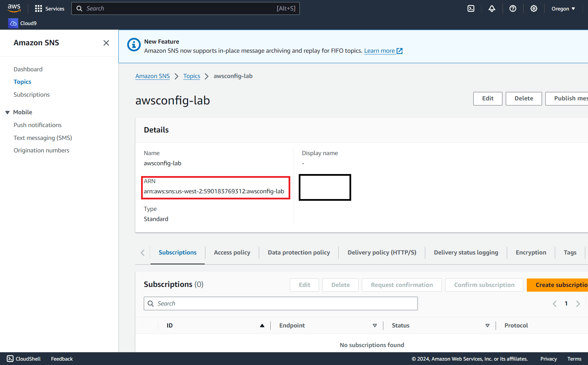Open Origination numbers in the sidebar
588x365 pixels.
[x=41, y=150]
